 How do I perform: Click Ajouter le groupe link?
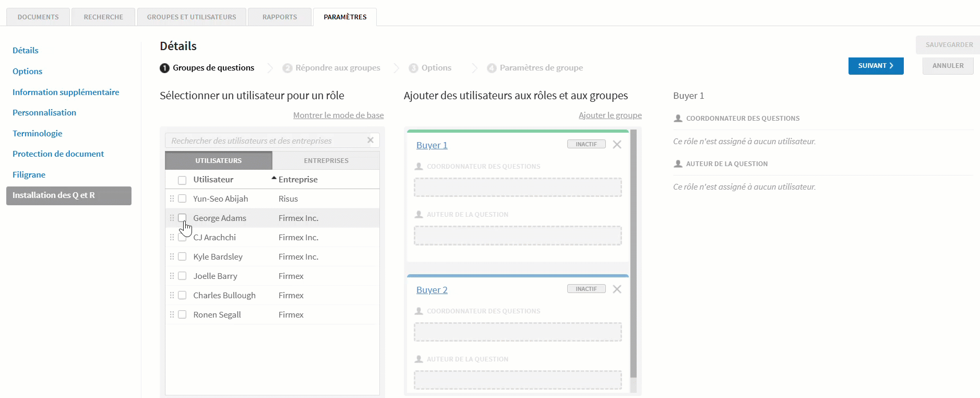[610, 115]
